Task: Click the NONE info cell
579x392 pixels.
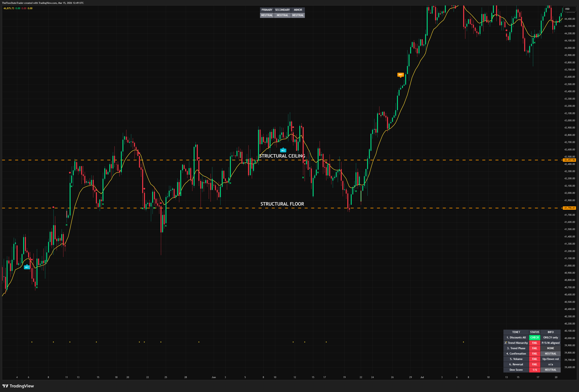Action: [551, 348]
